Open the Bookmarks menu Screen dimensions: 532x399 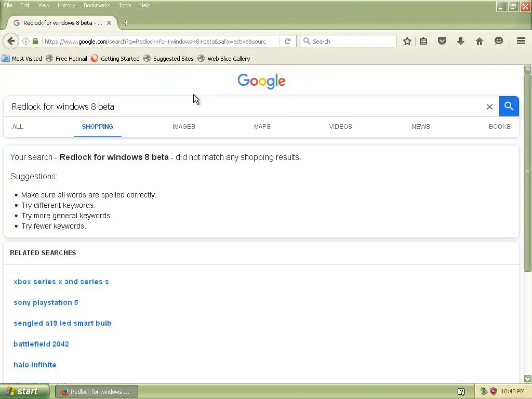pos(97,5)
